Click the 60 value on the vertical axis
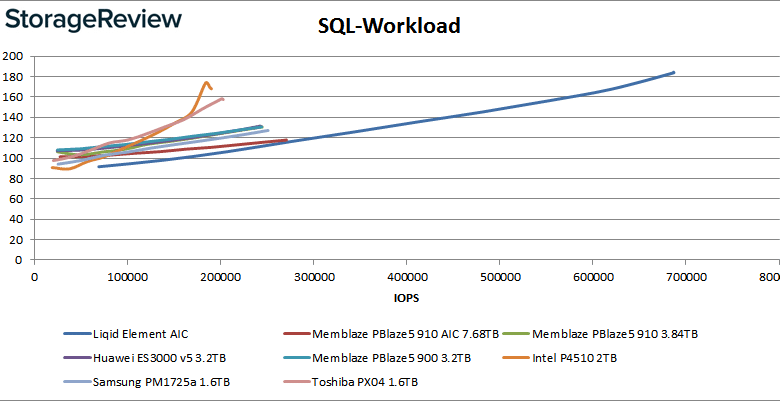780x401 pixels. pyautogui.click(x=16, y=199)
